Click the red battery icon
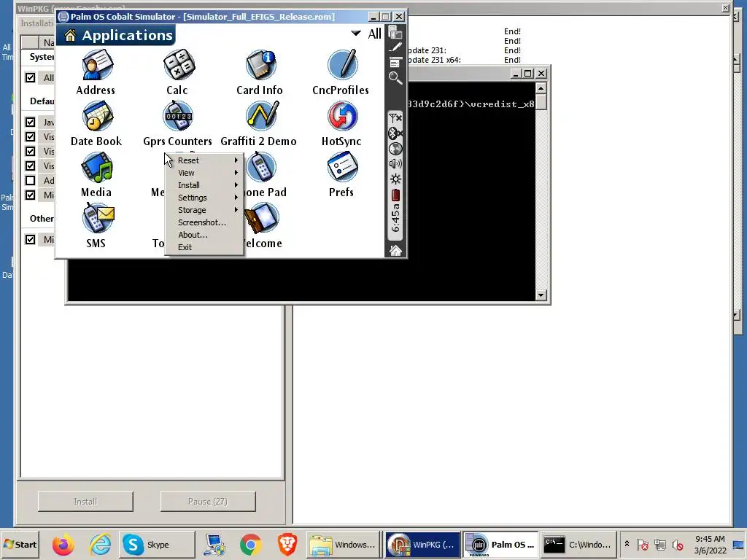Image resolution: width=747 pixels, height=560 pixels. (x=395, y=195)
